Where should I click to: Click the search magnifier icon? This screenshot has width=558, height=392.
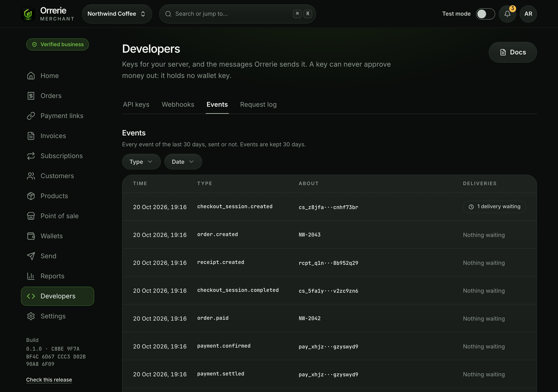[x=168, y=14]
